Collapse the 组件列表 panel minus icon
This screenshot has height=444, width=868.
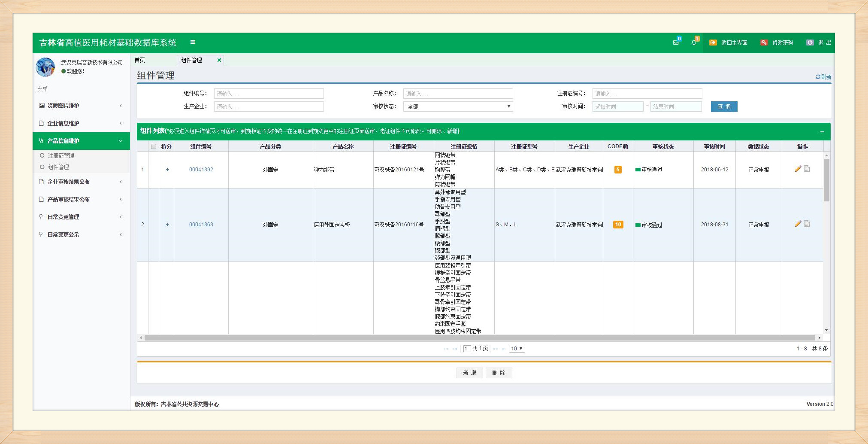822,132
